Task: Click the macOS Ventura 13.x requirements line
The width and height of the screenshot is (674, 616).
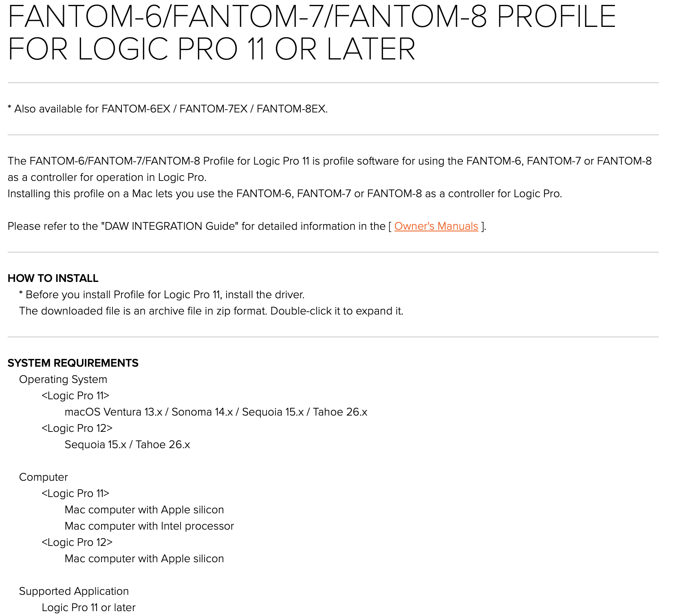Action: tap(216, 412)
